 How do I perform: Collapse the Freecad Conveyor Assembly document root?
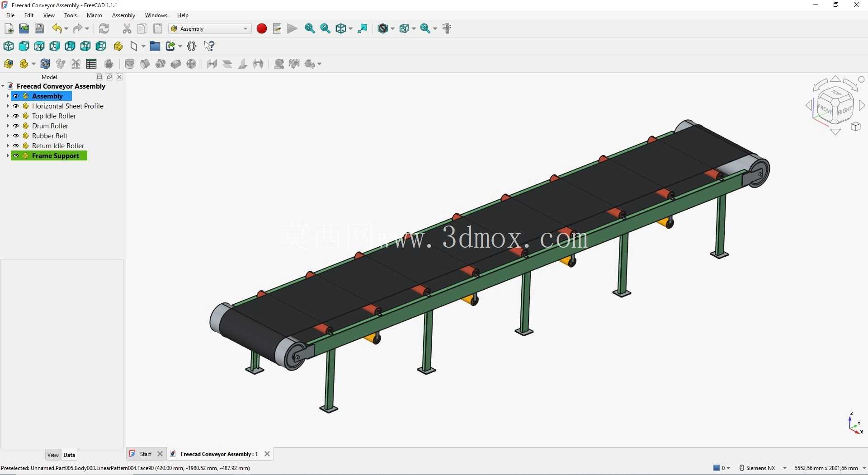click(x=3, y=86)
